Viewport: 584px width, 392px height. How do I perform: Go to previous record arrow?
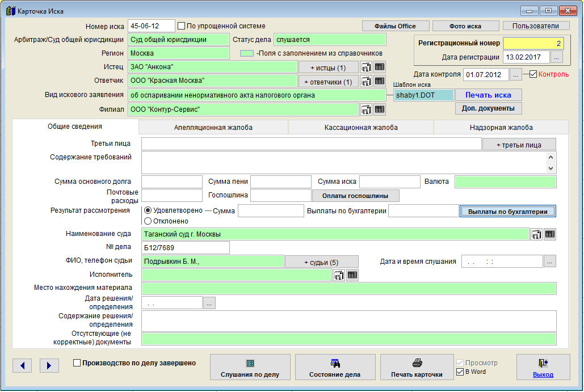22,366
